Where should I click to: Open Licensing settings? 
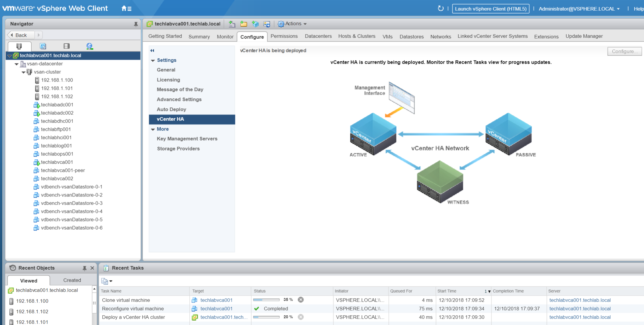coord(168,80)
